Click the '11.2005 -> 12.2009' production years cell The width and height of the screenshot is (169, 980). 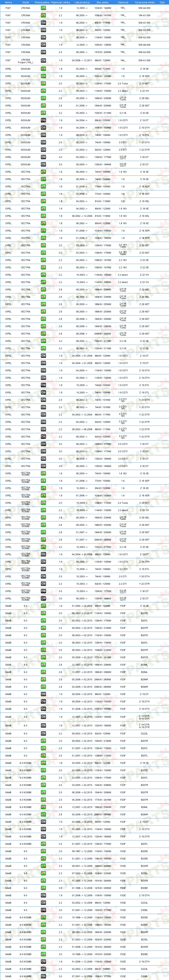[82, 881]
